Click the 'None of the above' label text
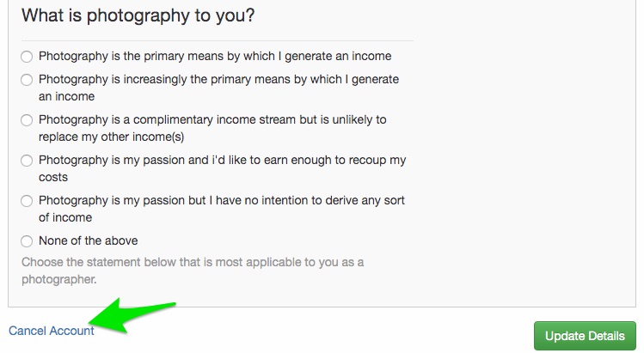Screen dimensions: 644x353 point(89,240)
